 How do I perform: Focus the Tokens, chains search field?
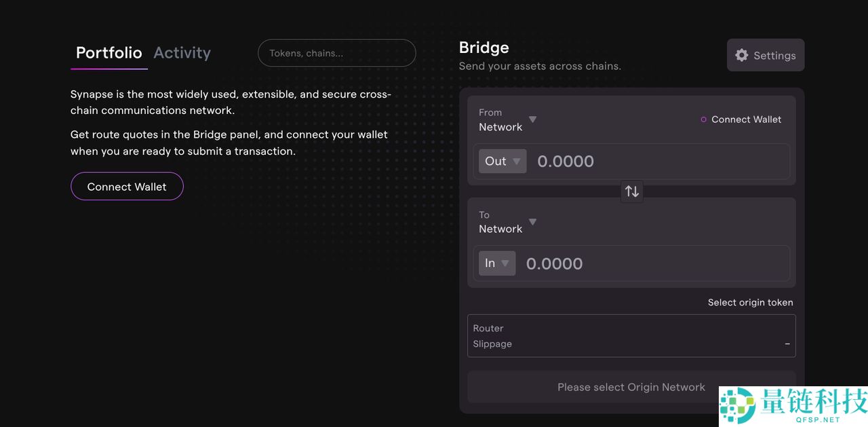click(x=336, y=53)
